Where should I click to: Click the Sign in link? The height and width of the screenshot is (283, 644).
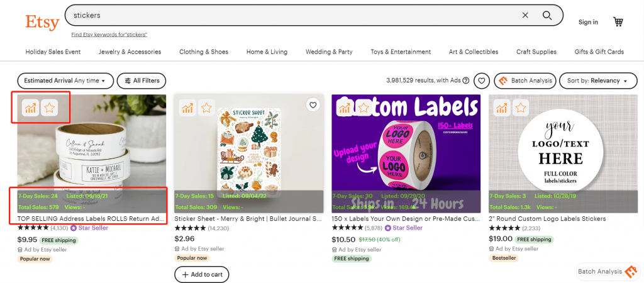point(588,22)
